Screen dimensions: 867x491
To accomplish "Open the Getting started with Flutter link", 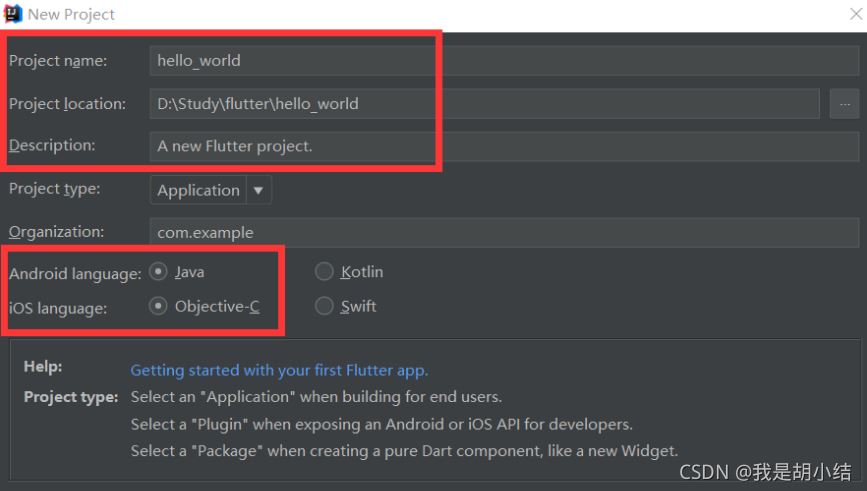I will coord(279,370).
